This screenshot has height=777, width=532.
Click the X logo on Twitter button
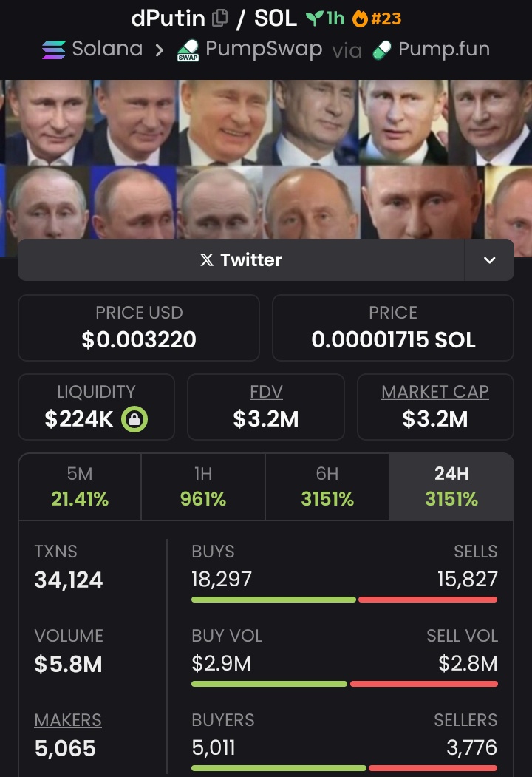207,259
